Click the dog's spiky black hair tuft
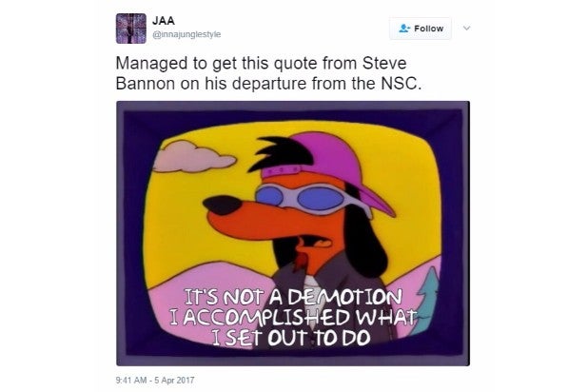This screenshot has width=588, height=392. click(280, 153)
